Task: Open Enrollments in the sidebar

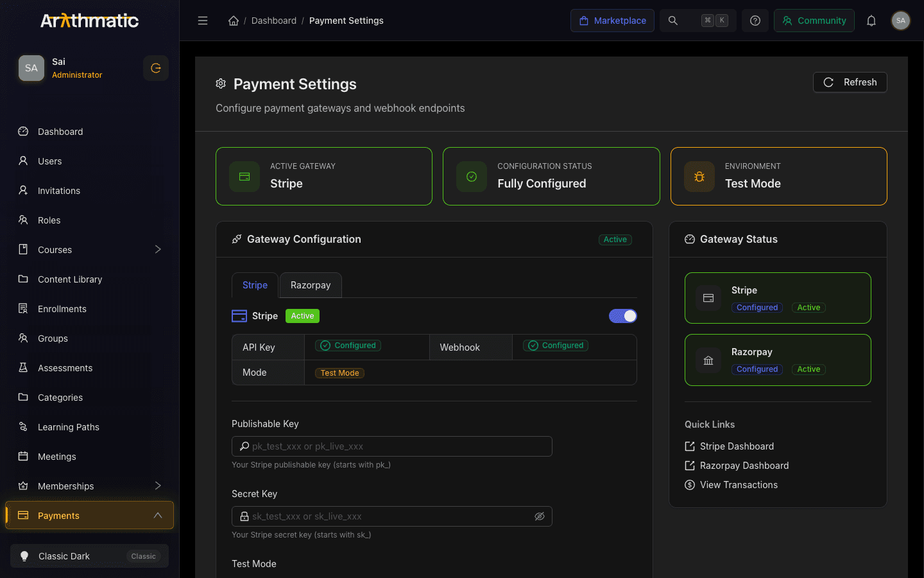Action: 89,309
